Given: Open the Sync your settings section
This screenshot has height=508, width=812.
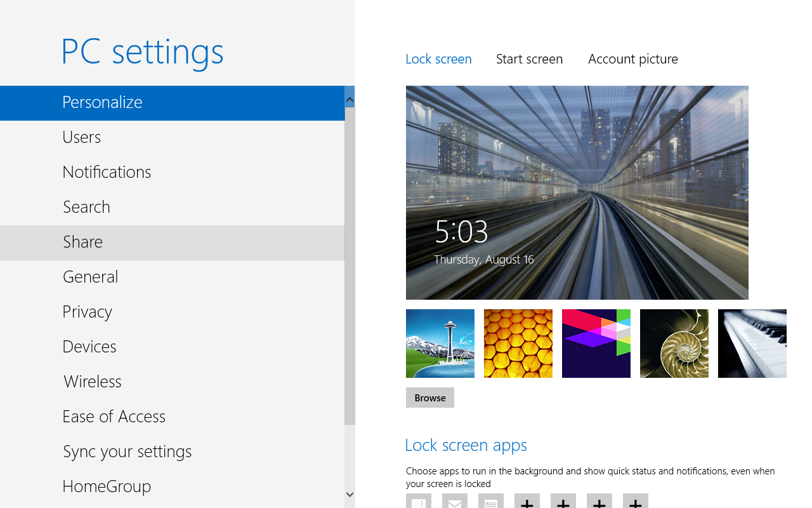Looking at the screenshot, I should click(127, 451).
